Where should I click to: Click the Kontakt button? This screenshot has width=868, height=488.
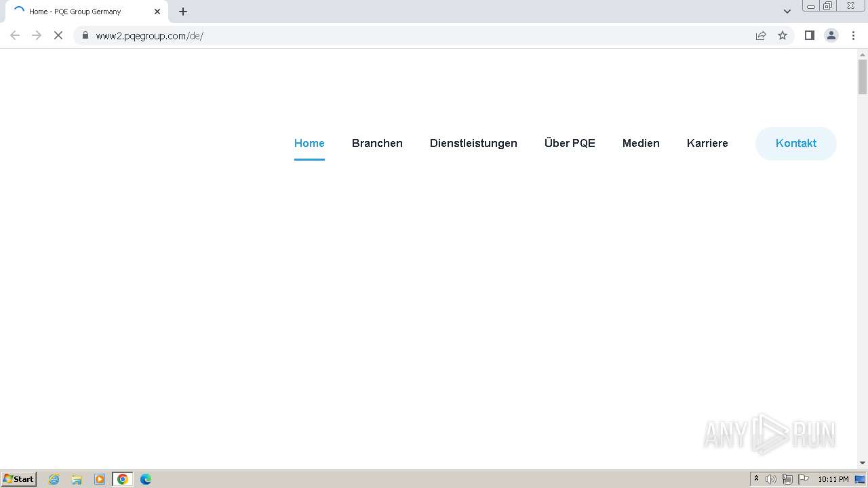coord(796,143)
